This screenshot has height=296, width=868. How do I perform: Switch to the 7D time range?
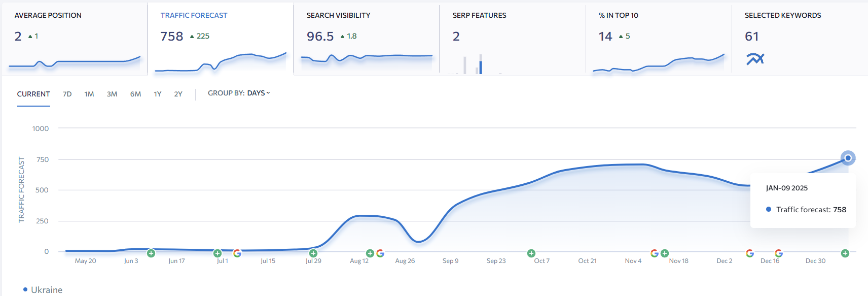click(67, 94)
